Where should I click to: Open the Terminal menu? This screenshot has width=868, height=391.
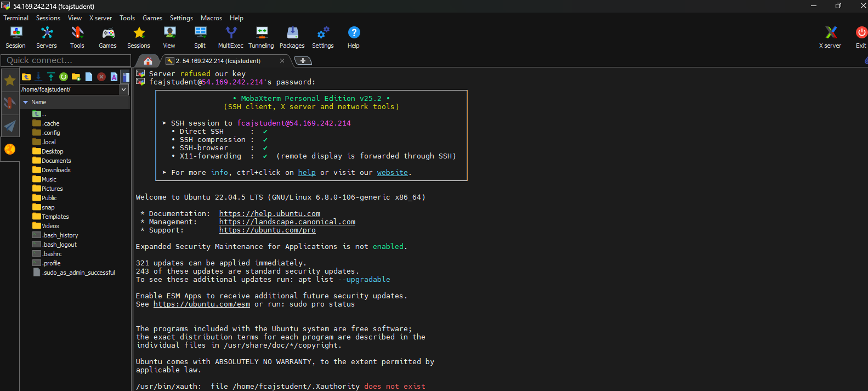(16, 18)
